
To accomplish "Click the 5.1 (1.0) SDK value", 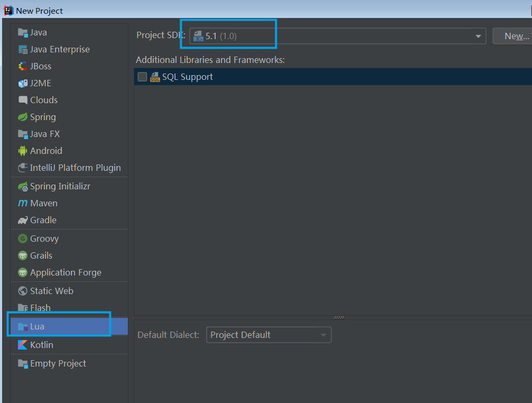I will pyautogui.click(x=221, y=36).
